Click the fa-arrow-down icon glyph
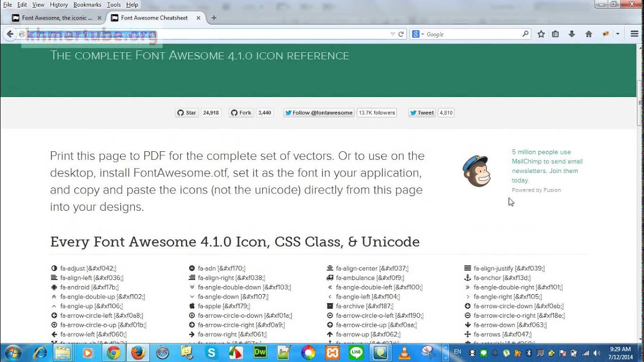The width and height of the screenshot is (644, 362). 467,325
